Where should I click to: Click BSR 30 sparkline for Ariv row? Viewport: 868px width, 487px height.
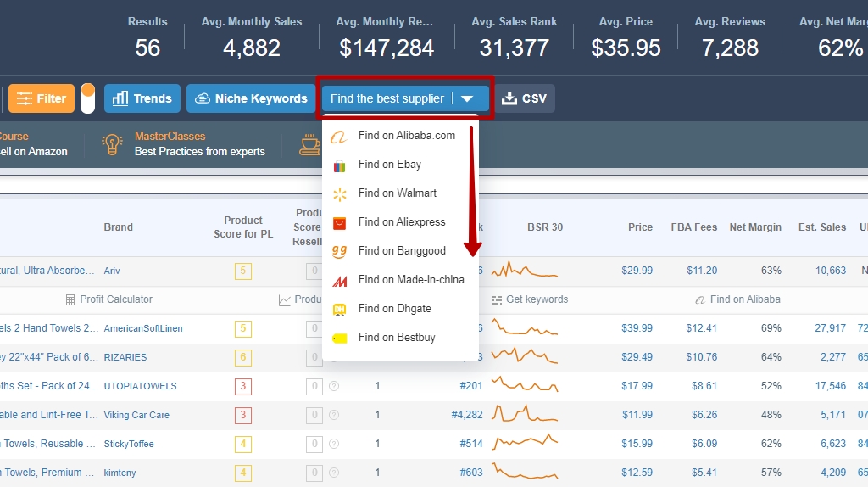[x=525, y=270]
